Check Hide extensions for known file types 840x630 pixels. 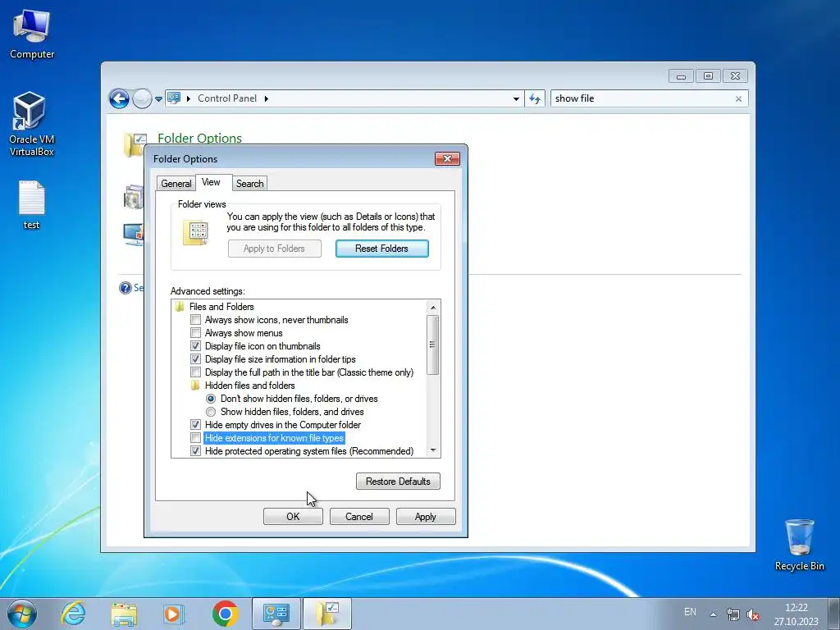(x=195, y=438)
